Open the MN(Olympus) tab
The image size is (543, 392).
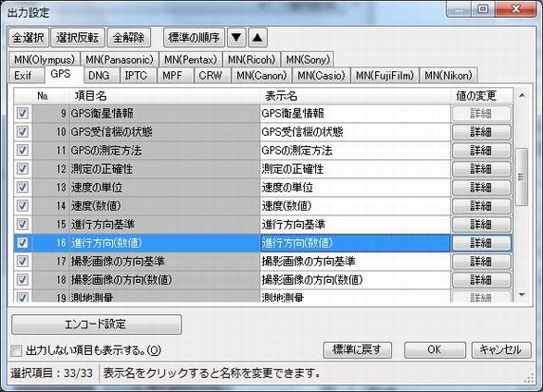pyautogui.click(x=45, y=60)
